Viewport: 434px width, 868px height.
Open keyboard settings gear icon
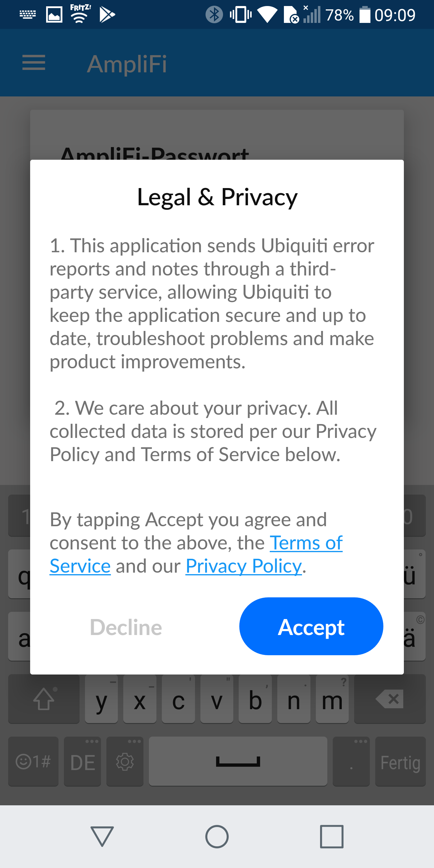125,762
